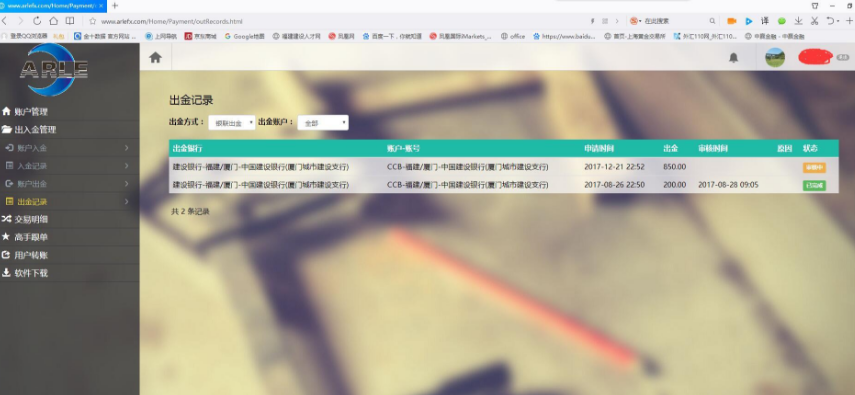Click the orange 审核中 status badge
The width and height of the screenshot is (855, 395).
(x=814, y=167)
